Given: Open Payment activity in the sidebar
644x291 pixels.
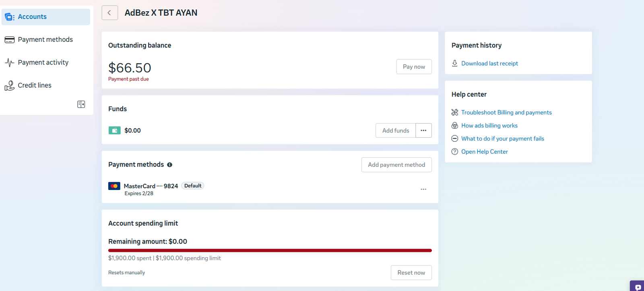Looking at the screenshot, I should click(46, 62).
